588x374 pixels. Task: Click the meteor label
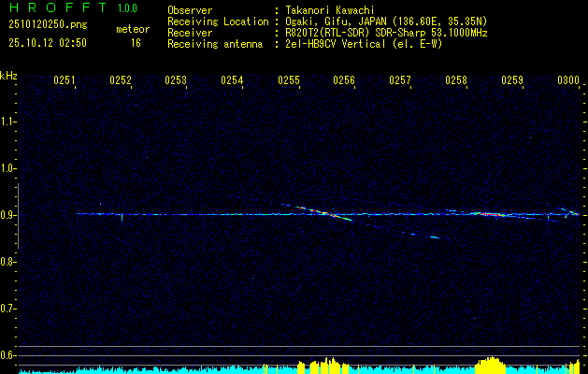[x=133, y=29]
